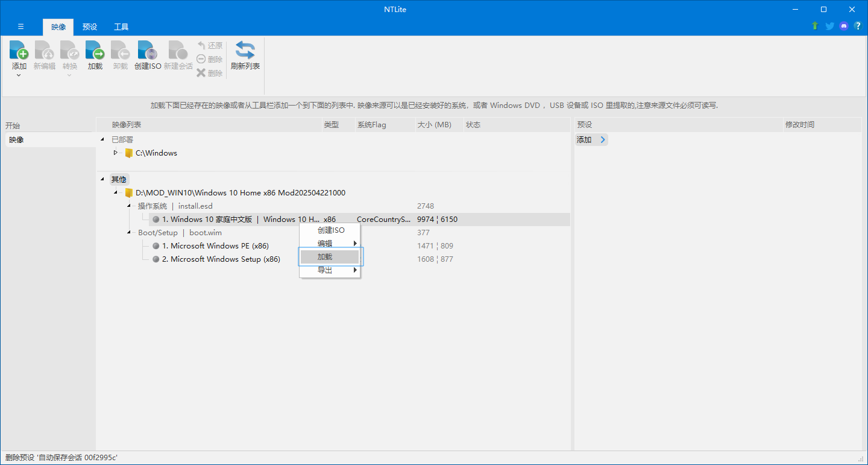This screenshot has width=868, height=465.
Task: Choose 加载 in context menu
Action: pyautogui.click(x=330, y=257)
